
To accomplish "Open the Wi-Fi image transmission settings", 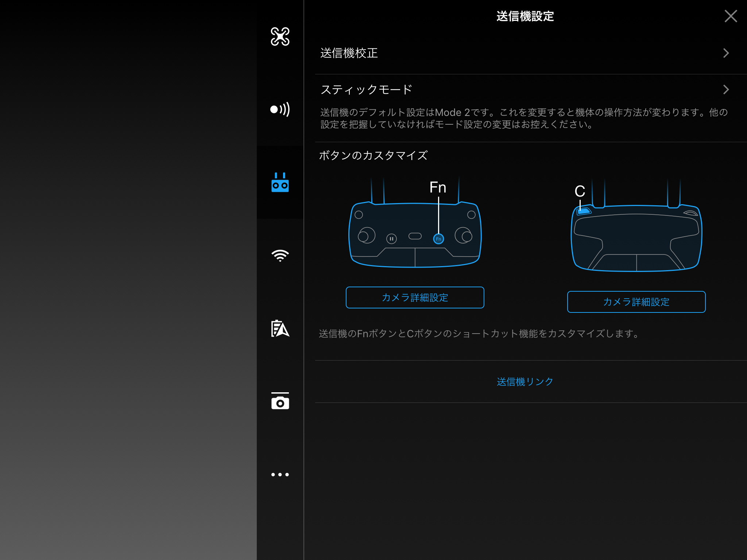I will click(280, 256).
